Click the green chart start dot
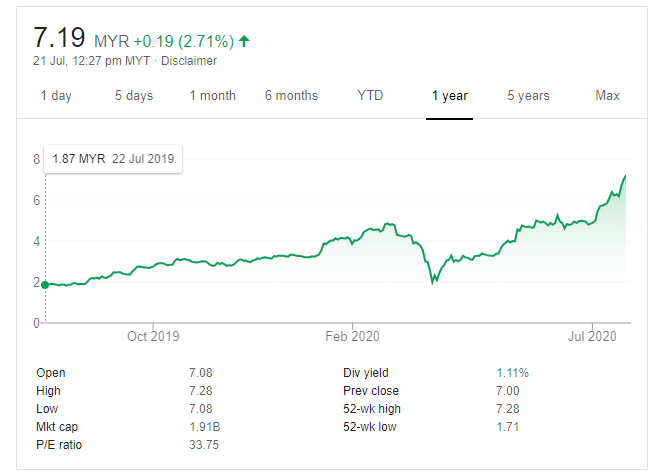This screenshot has height=473, width=651. pyautogui.click(x=45, y=284)
